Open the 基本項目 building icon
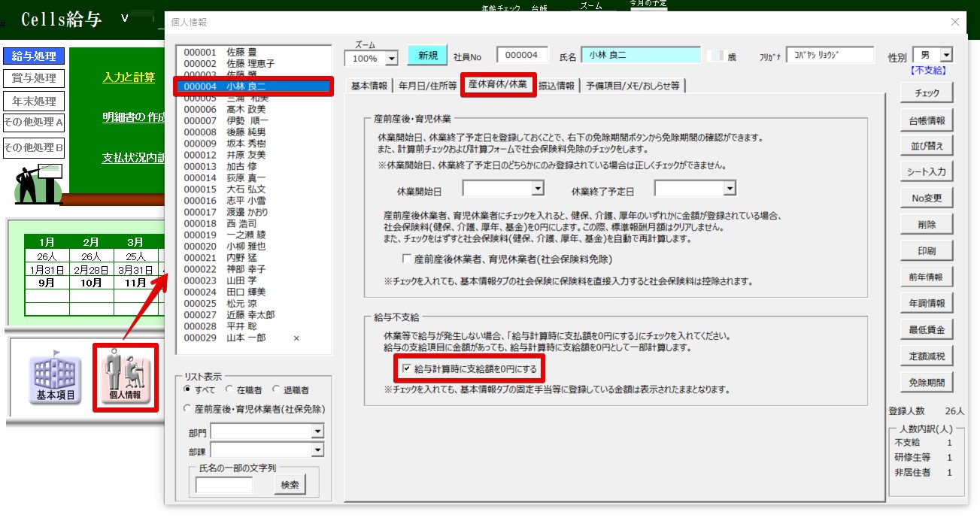 tap(56, 377)
